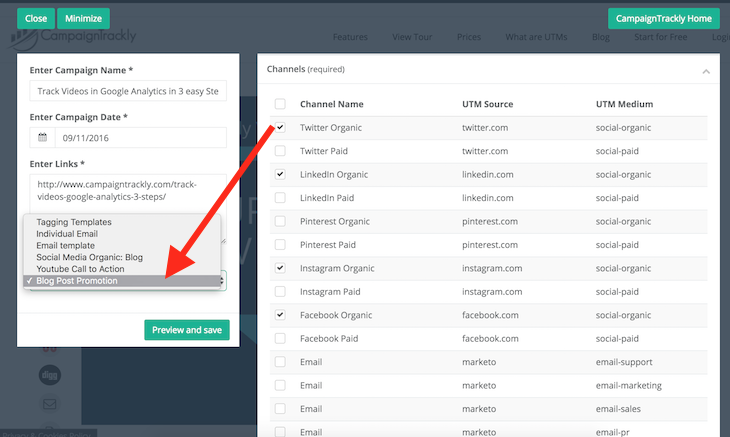Click facebook.com in Facebook Organic row
The height and width of the screenshot is (437, 730).
coord(490,315)
